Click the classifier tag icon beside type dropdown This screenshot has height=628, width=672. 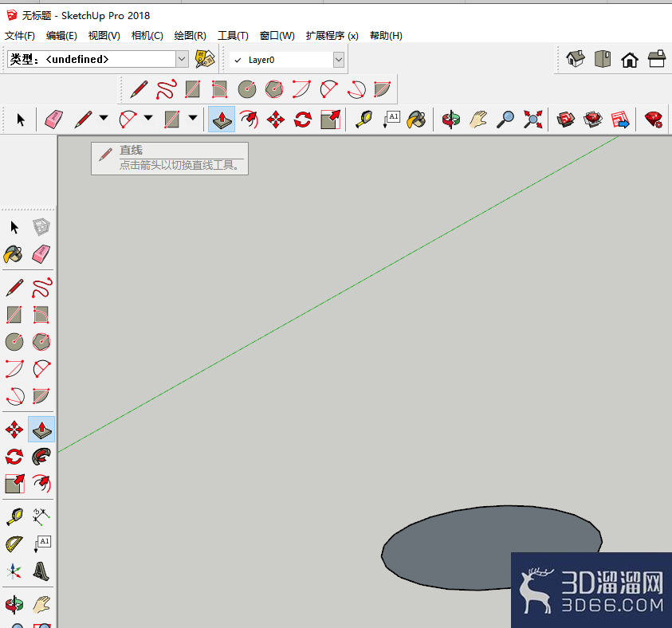pyautogui.click(x=205, y=59)
